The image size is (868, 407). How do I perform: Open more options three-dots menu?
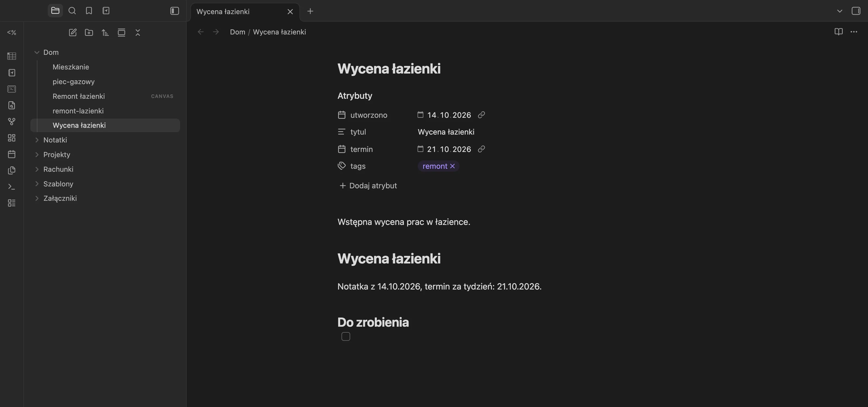(854, 32)
